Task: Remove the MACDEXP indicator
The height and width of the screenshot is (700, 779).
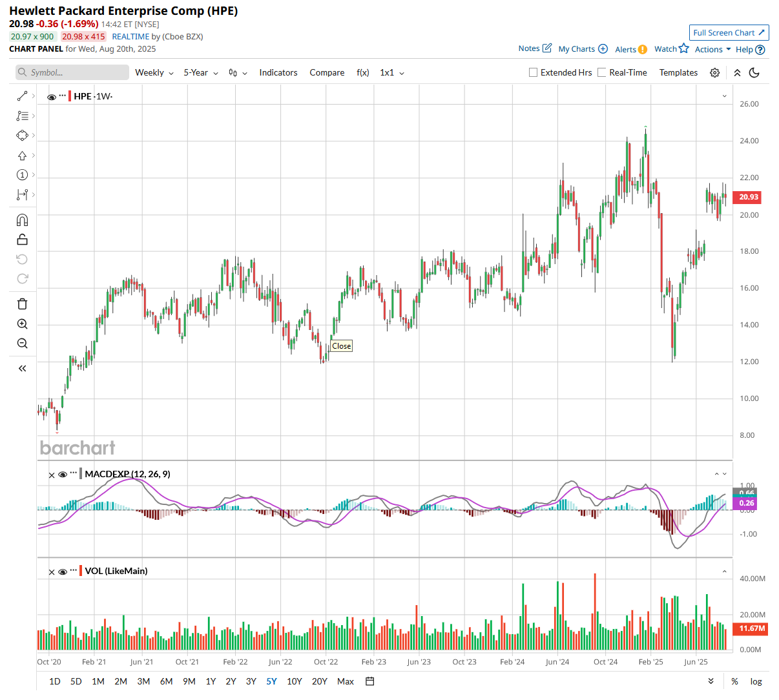Action: click(x=52, y=475)
